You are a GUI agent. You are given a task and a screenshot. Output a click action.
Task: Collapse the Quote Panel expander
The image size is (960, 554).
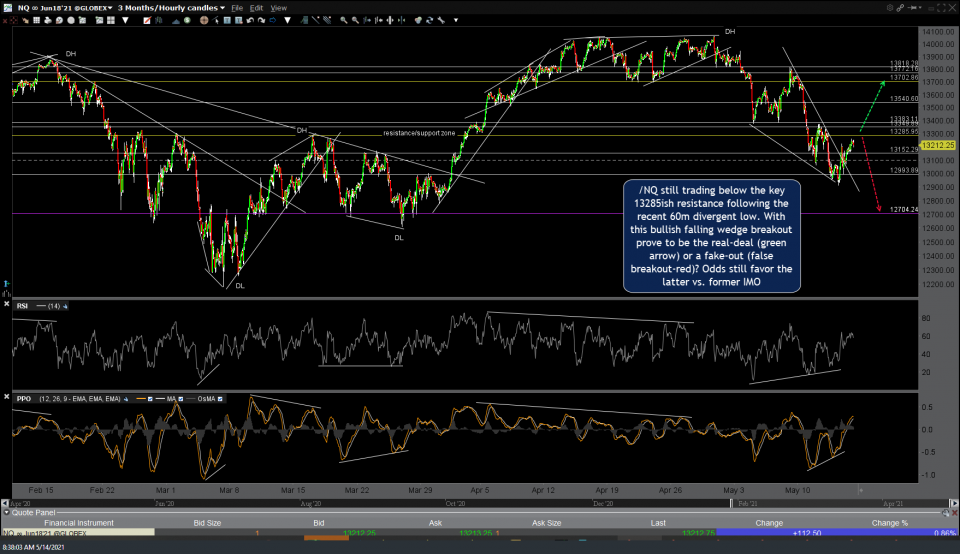pos(6,512)
